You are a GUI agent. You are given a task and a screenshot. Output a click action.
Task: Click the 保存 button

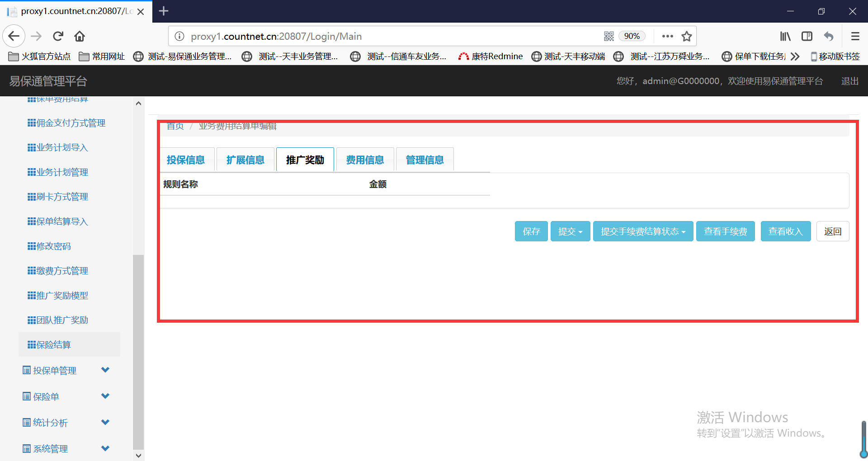pyautogui.click(x=531, y=231)
